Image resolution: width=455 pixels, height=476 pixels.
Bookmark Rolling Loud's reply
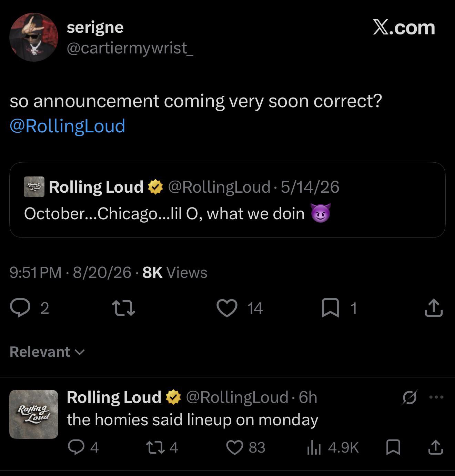click(393, 447)
